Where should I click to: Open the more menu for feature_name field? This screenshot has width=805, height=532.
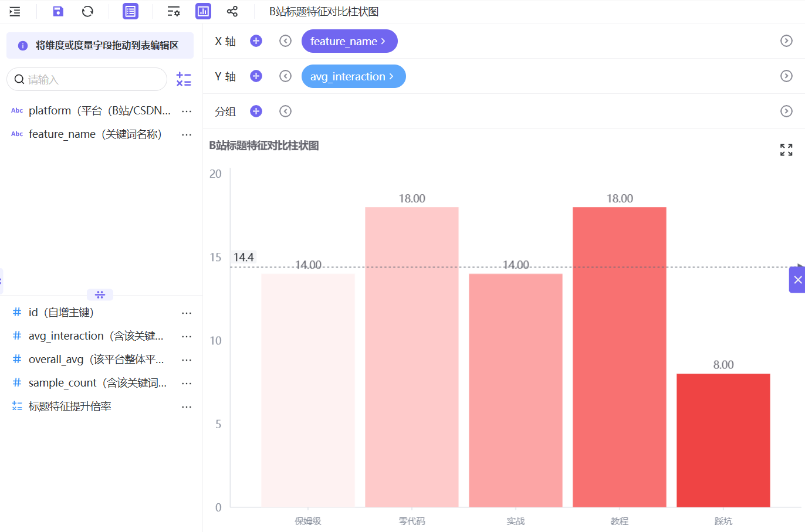pyautogui.click(x=187, y=134)
